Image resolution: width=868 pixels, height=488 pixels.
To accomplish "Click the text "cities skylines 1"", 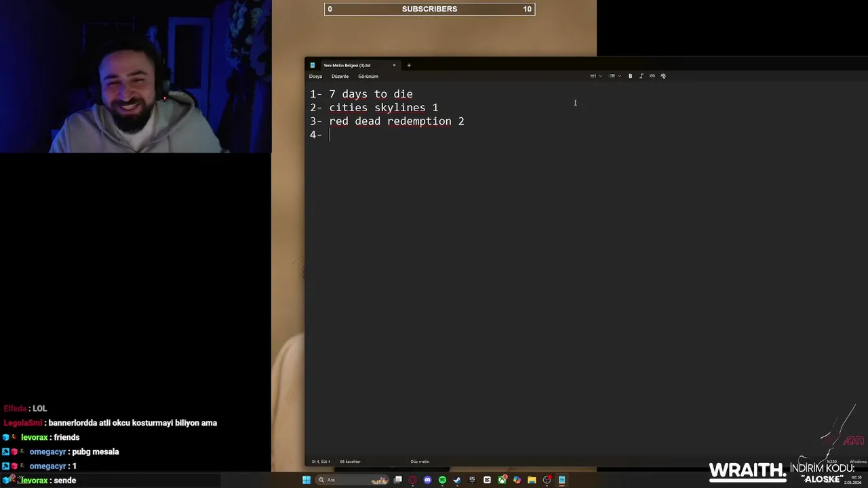I will pos(384,108).
